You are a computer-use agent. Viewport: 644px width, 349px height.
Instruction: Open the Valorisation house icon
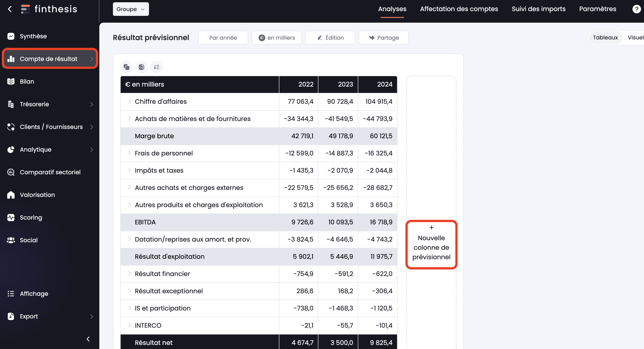coord(11,195)
